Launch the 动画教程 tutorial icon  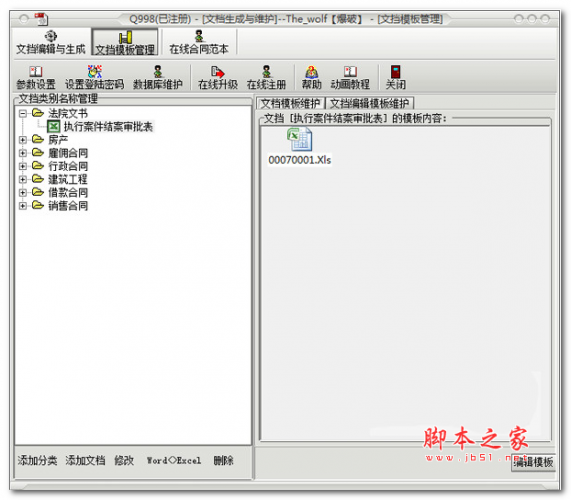[350, 71]
